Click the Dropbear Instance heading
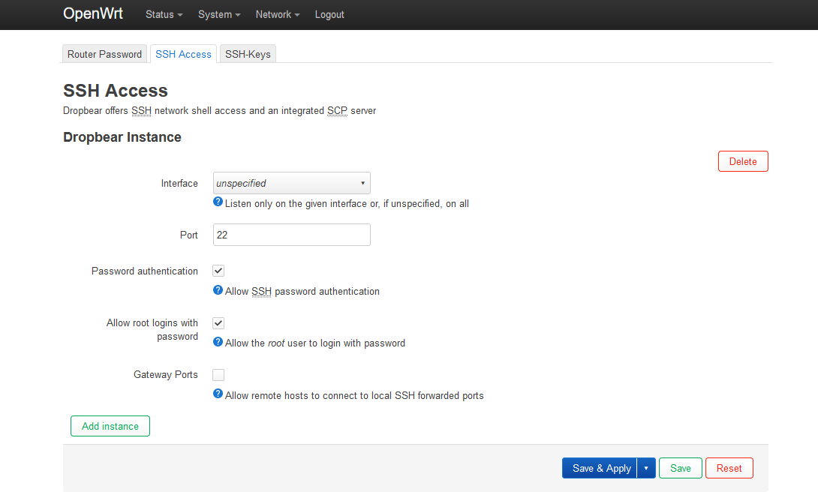 tap(122, 137)
